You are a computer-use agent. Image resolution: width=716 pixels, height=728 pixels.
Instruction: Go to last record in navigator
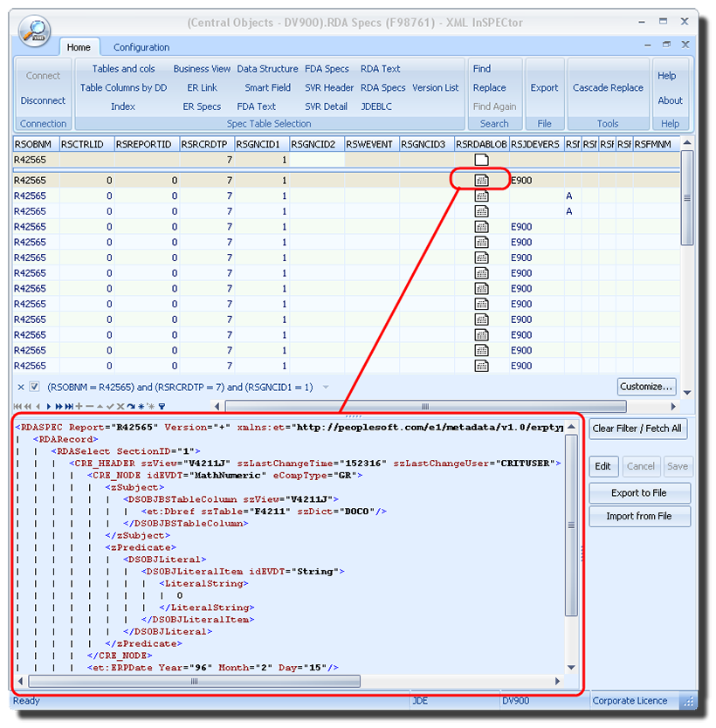(x=69, y=406)
